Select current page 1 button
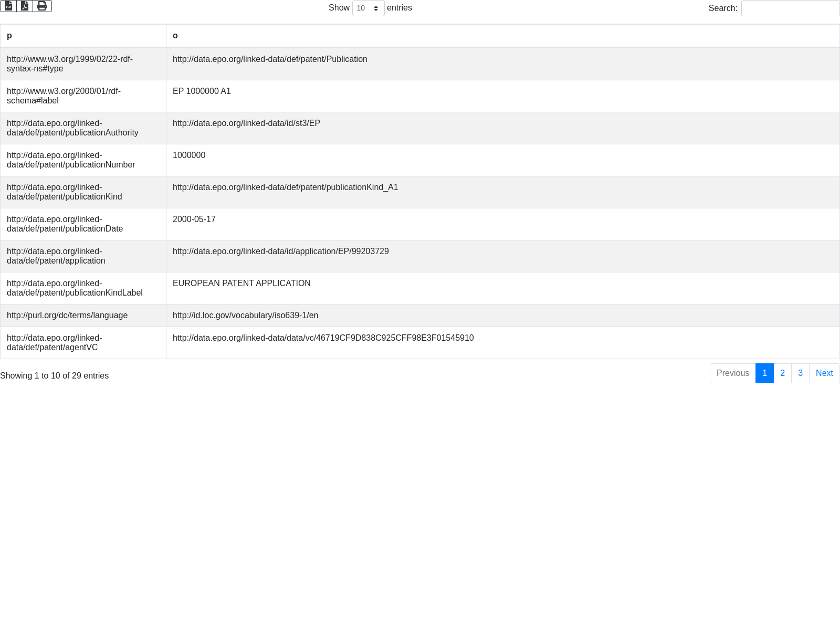Screen dimensions: 840x630 pyautogui.click(x=764, y=373)
